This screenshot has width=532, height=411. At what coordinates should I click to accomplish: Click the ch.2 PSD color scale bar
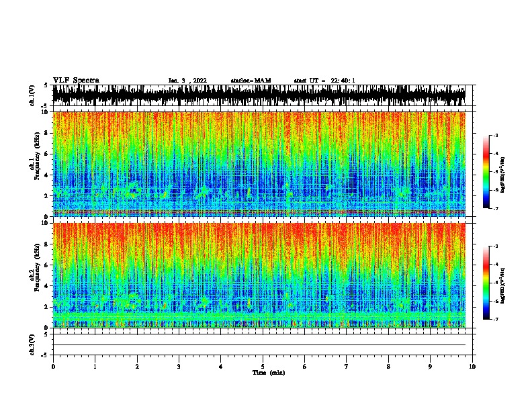click(486, 283)
